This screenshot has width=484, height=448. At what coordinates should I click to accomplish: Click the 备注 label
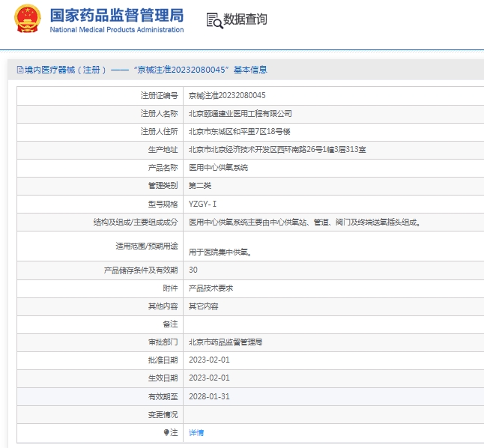(x=170, y=324)
